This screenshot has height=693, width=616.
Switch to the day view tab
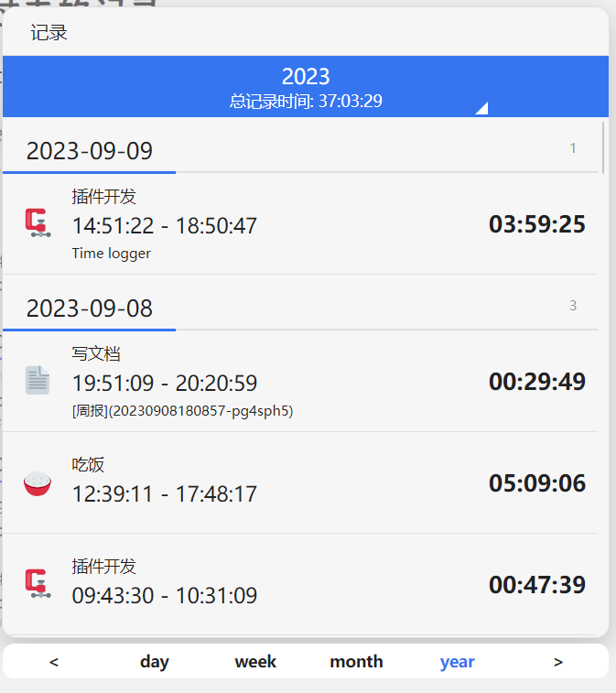point(155,662)
